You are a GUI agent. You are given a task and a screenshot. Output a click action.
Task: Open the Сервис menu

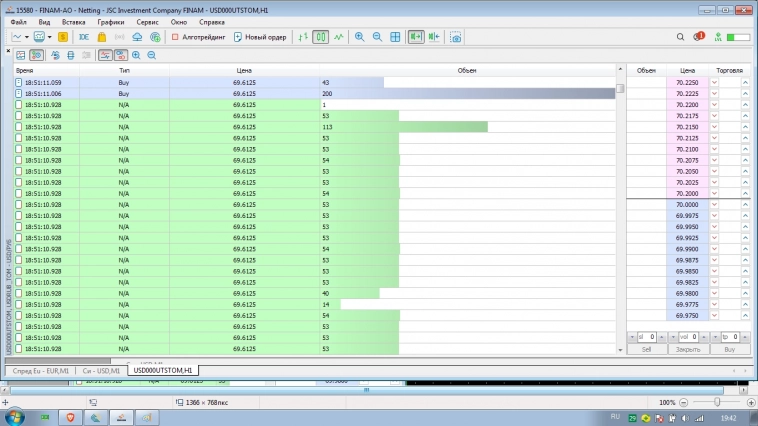point(147,21)
